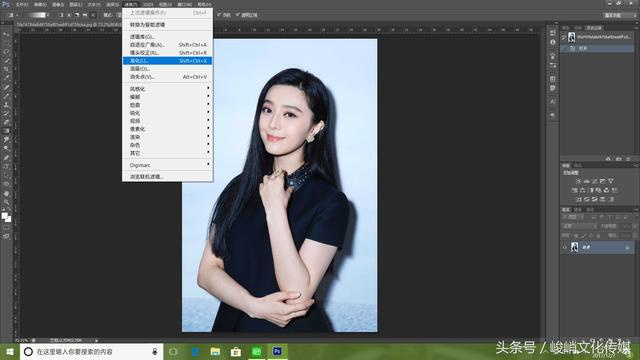This screenshot has height=360, width=640.
Task: Expand the 风格化 submenu
Action: coord(167,89)
